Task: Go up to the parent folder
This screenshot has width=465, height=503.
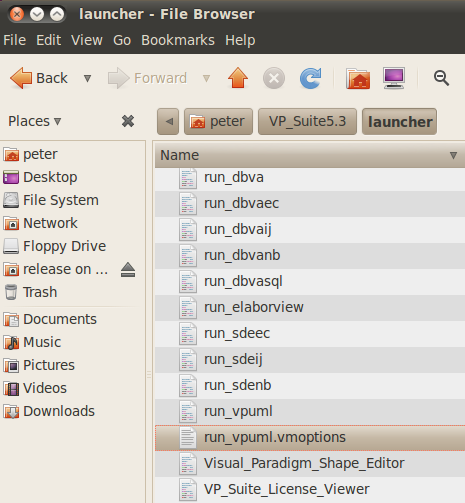Action: (238, 78)
